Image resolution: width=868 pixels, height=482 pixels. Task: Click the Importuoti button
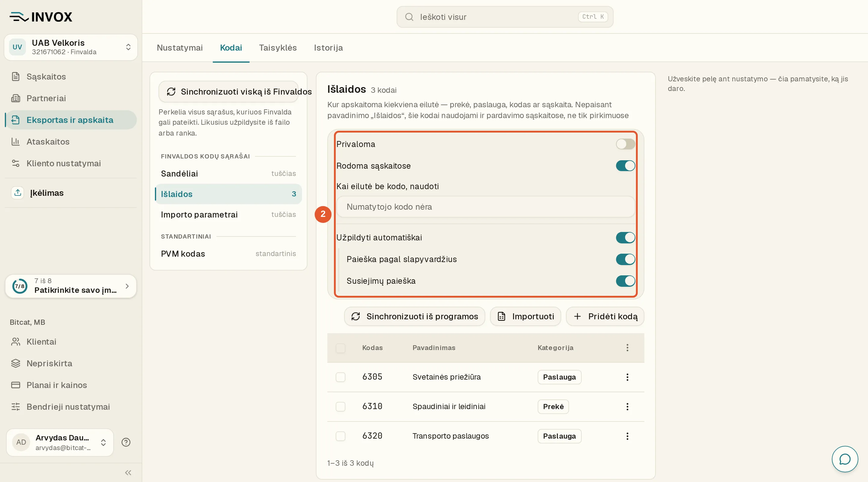pos(525,316)
